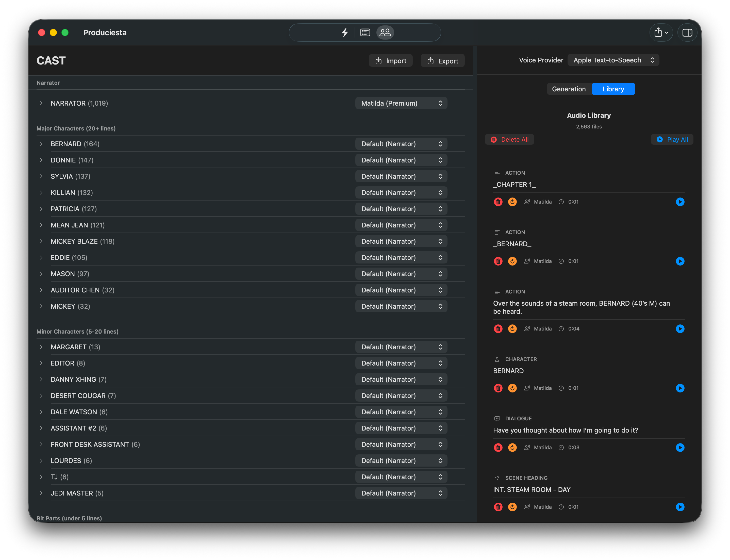Toggle the right sidebar panel icon
Viewport: 730px width, 560px height.
[687, 32]
